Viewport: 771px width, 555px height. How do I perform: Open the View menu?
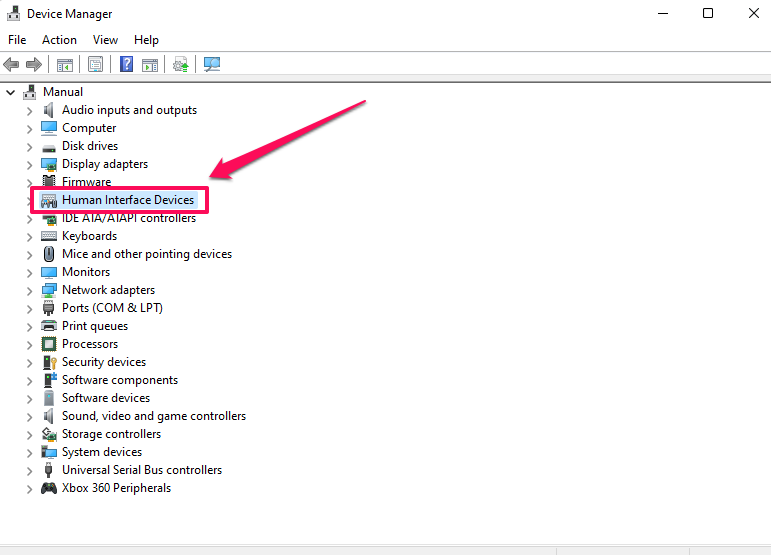point(105,40)
